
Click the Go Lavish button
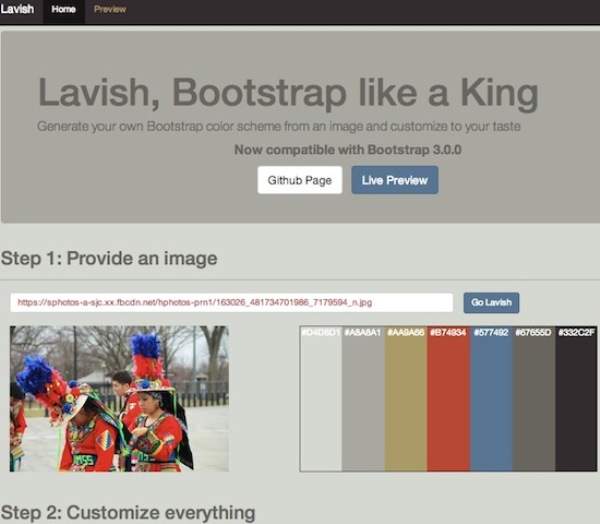click(491, 302)
